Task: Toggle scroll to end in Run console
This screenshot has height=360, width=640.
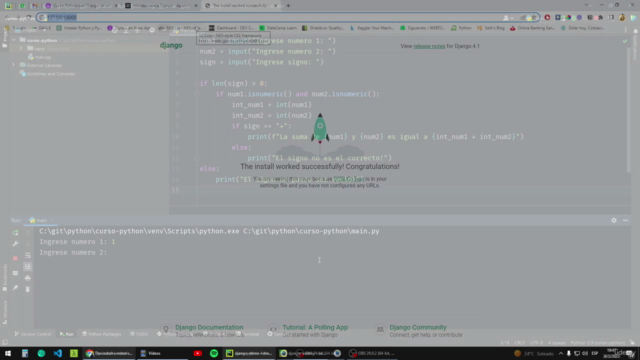Action: (x=28, y=267)
